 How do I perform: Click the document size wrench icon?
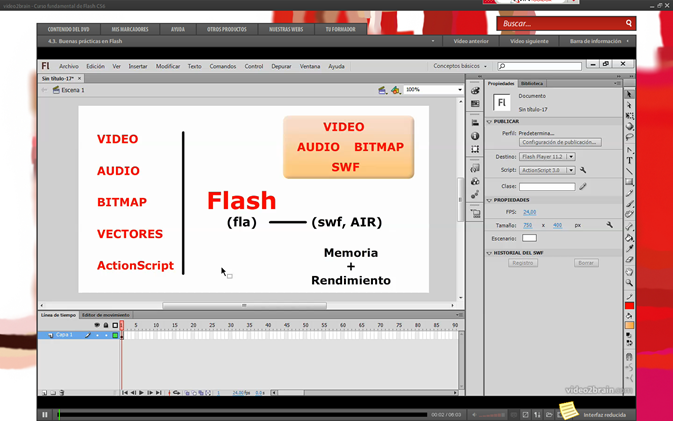[x=609, y=225]
